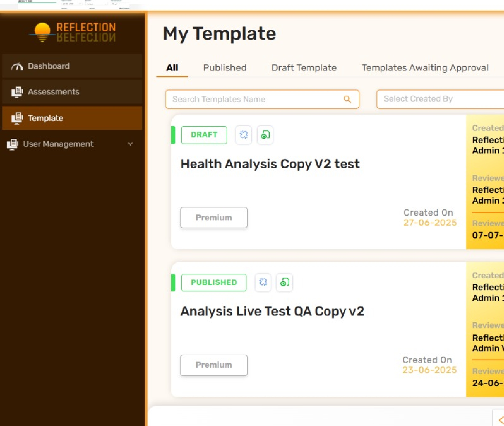Click green preview icon on Health Analysis card

[x=265, y=135]
